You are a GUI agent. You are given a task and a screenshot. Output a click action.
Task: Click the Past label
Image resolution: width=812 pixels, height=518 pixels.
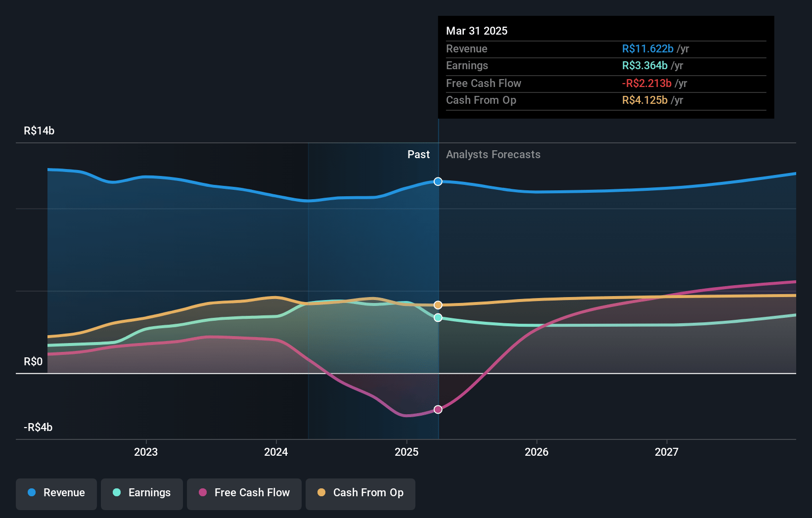(x=418, y=154)
